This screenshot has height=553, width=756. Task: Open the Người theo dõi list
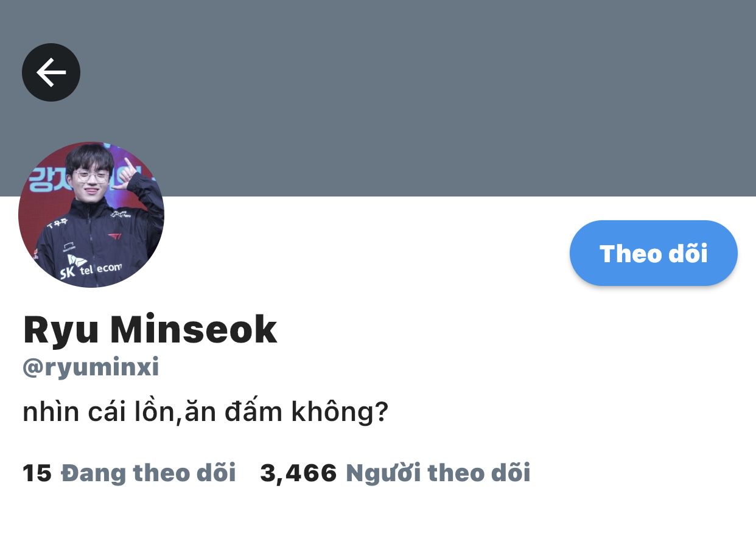tap(438, 473)
